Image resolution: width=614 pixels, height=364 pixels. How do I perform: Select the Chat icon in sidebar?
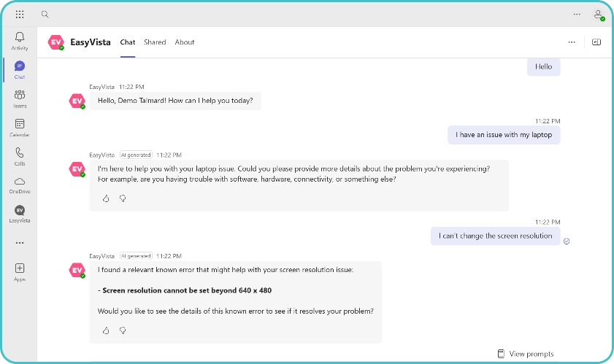(x=20, y=69)
